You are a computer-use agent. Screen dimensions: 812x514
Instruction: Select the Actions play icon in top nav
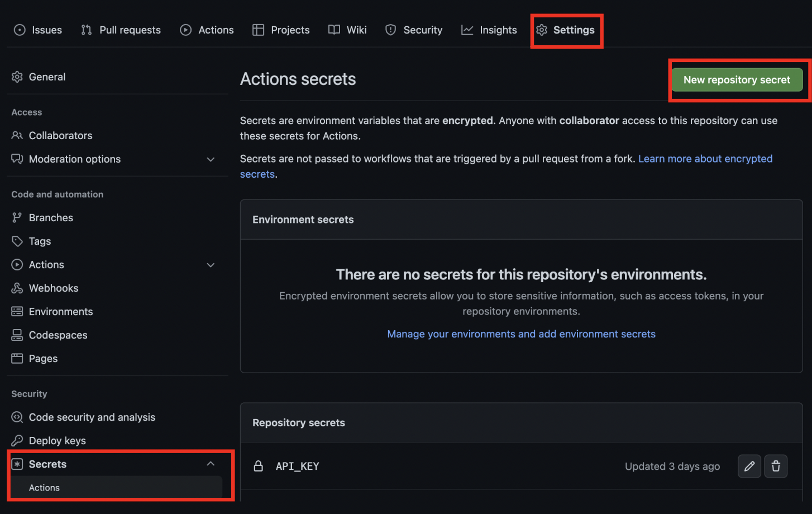185,30
